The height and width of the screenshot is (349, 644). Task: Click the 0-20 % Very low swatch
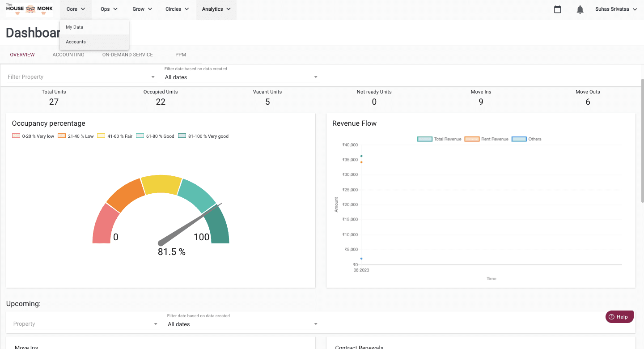16,136
